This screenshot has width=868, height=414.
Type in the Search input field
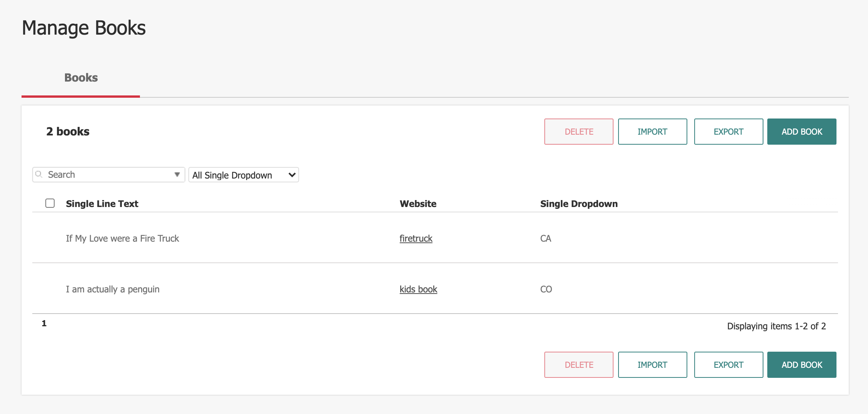pyautogui.click(x=108, y=175)
